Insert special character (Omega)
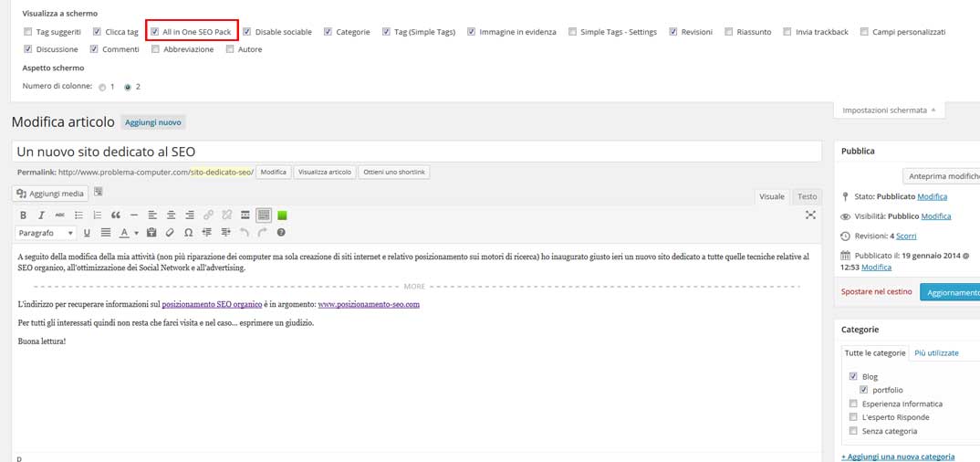 click(188, 233)
